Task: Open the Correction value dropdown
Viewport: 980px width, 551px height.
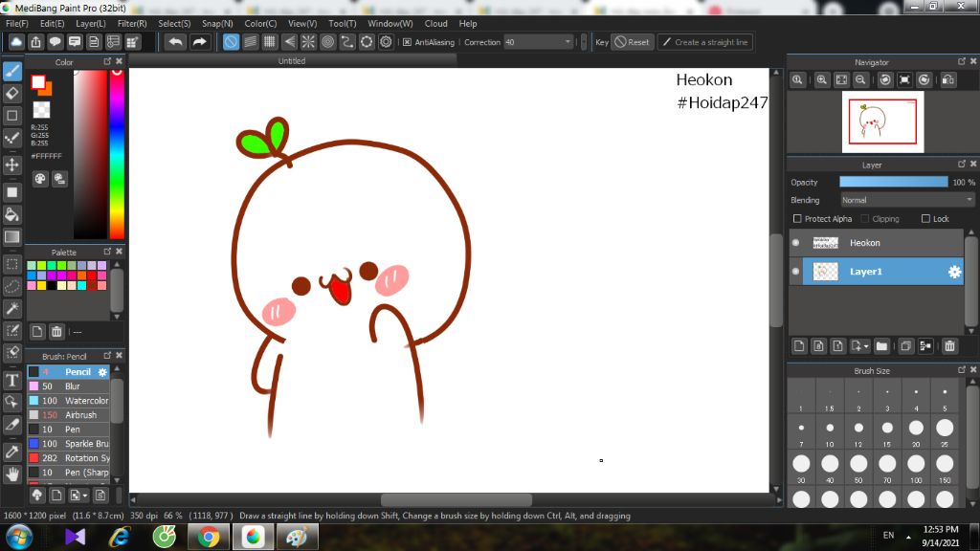Action: [x=538, y=42]
